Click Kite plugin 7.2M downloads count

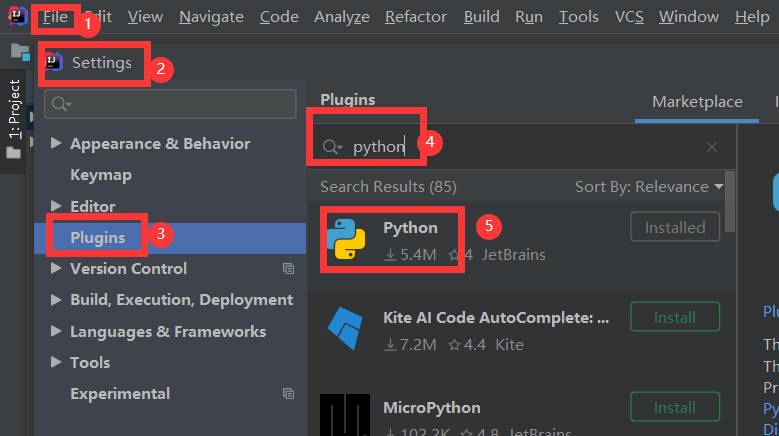[410, 345]
